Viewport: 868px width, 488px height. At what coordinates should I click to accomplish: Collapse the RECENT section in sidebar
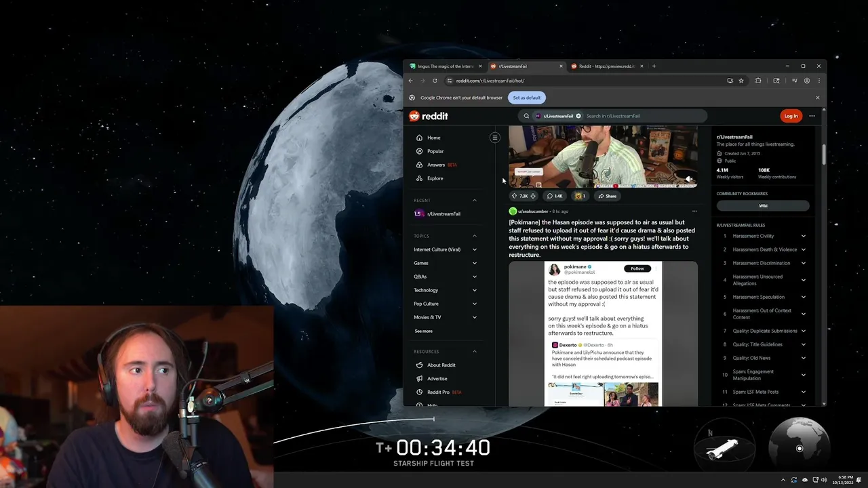click(475, 200)
